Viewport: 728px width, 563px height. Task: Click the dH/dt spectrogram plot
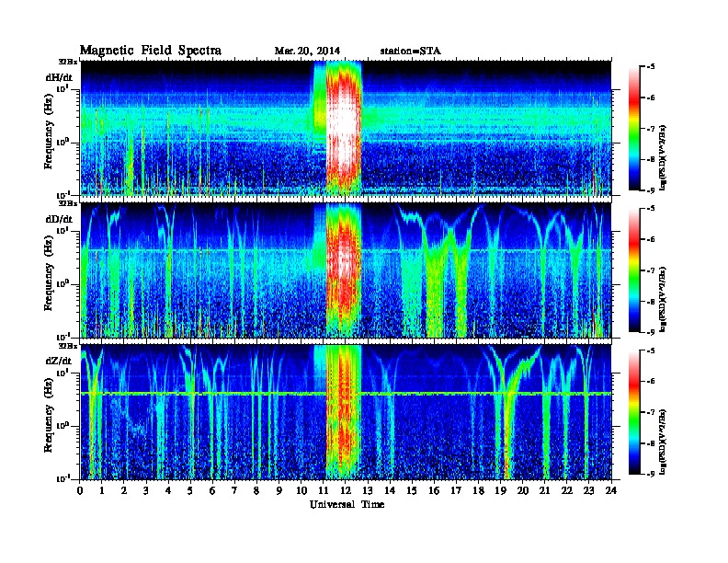click(x=346, y=128)
